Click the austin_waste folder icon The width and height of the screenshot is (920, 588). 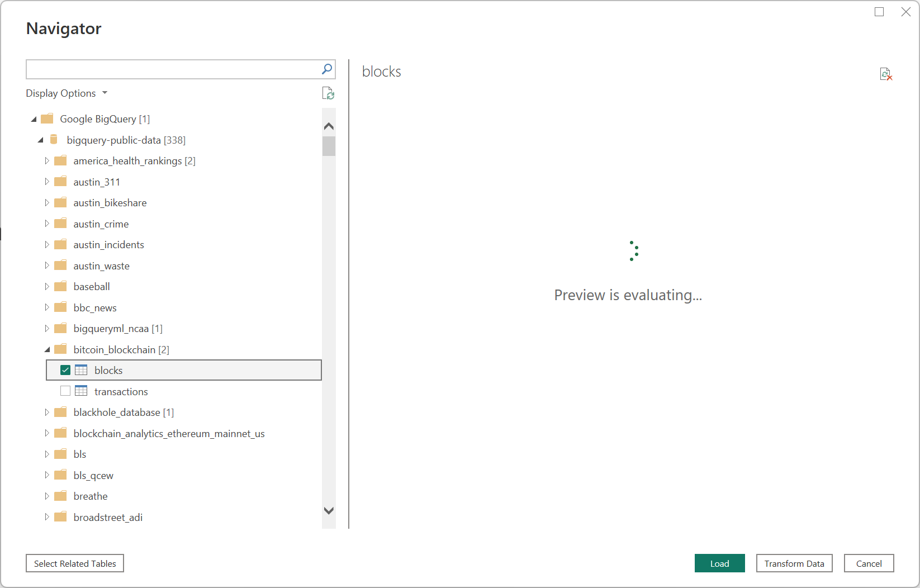[60, 265]
